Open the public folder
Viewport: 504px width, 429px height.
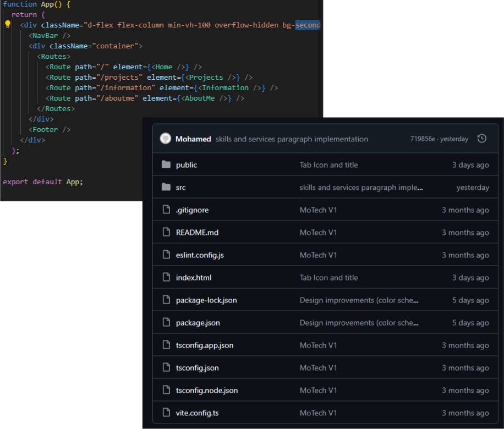pos(187,165)
